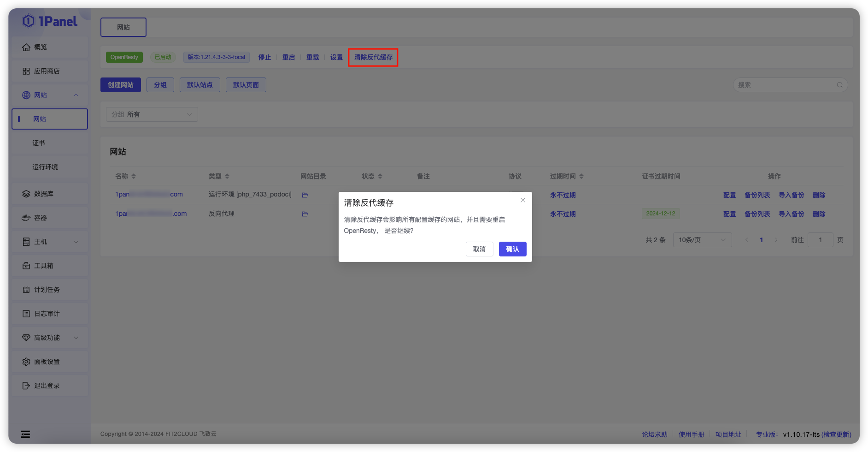Select the 概览 dashboard icon

click(x=27, y=47)
